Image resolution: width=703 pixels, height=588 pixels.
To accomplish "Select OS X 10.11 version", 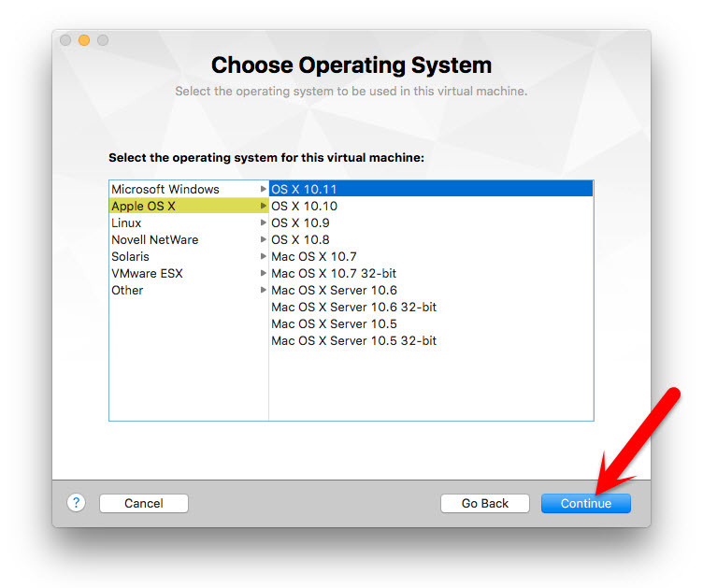I will pos(431,189).
